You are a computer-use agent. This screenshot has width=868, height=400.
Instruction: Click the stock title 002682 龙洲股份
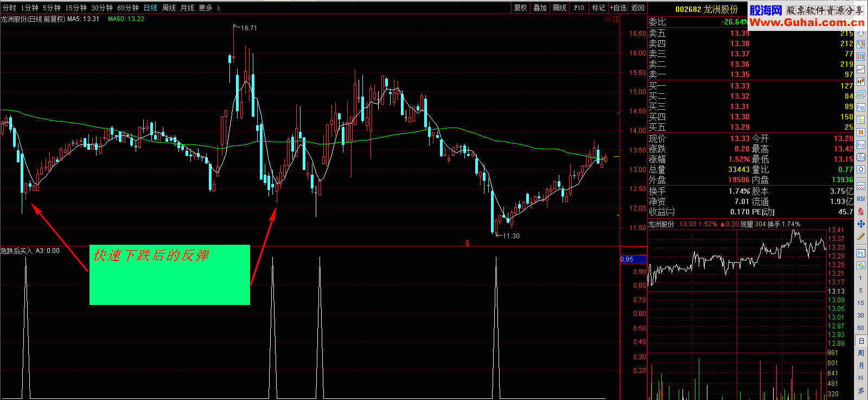coord(706,9)
